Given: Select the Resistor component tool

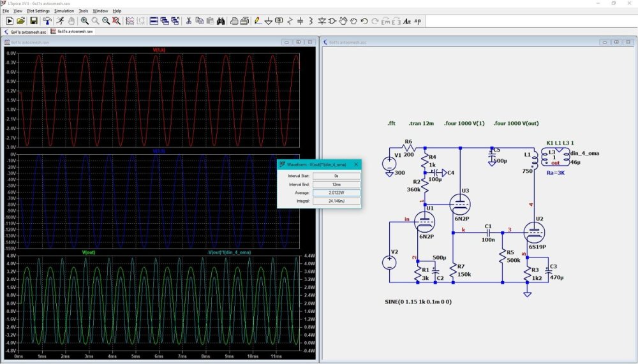Looking at the screenshot, I should 291,21.
